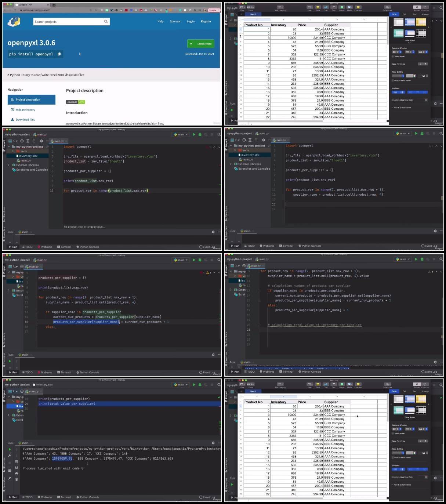Screen dimensions: 446x504
Task: Expand venv folder in PyCharm frame ending at line 10
Action: coord(13,151)
